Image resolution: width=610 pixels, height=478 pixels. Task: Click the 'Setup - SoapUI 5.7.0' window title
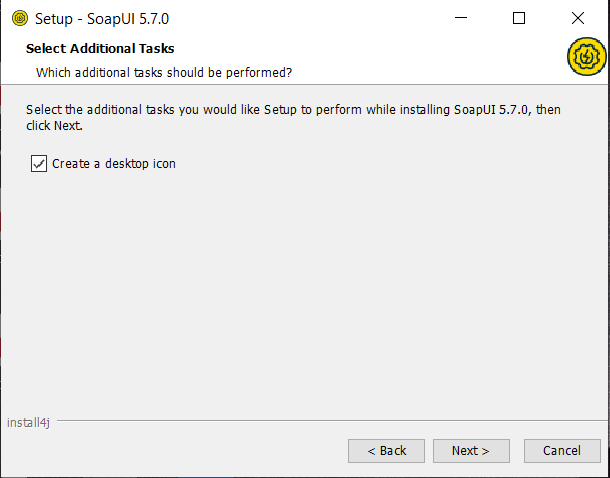click(102, 19)
